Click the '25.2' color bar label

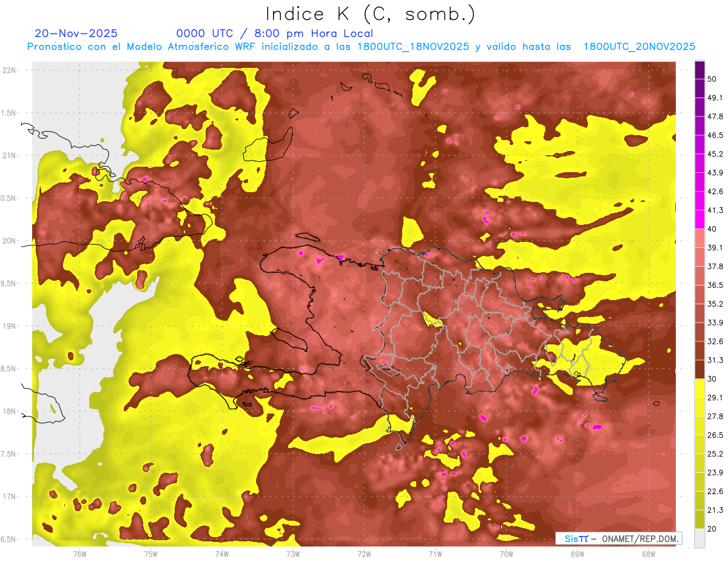coord(715,454)
